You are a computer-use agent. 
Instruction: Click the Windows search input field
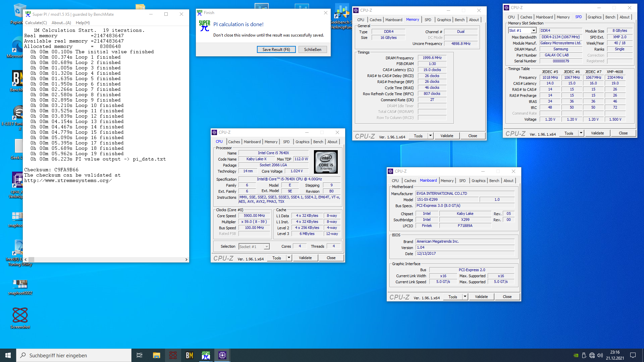[74, 355]
